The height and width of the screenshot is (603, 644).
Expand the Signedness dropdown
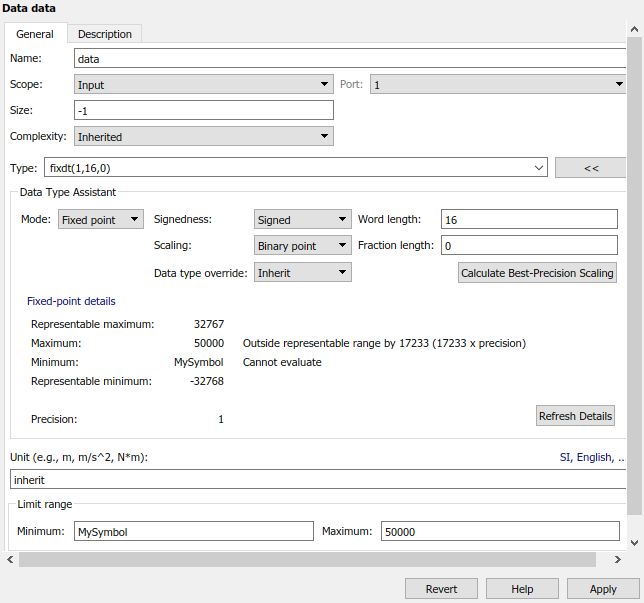click(x=301, y=219)
